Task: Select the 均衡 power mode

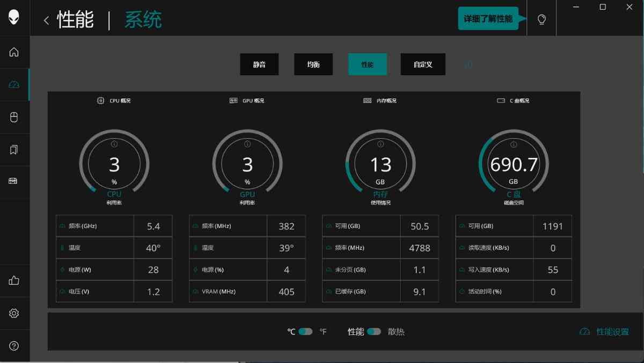Action: point(313,64)
